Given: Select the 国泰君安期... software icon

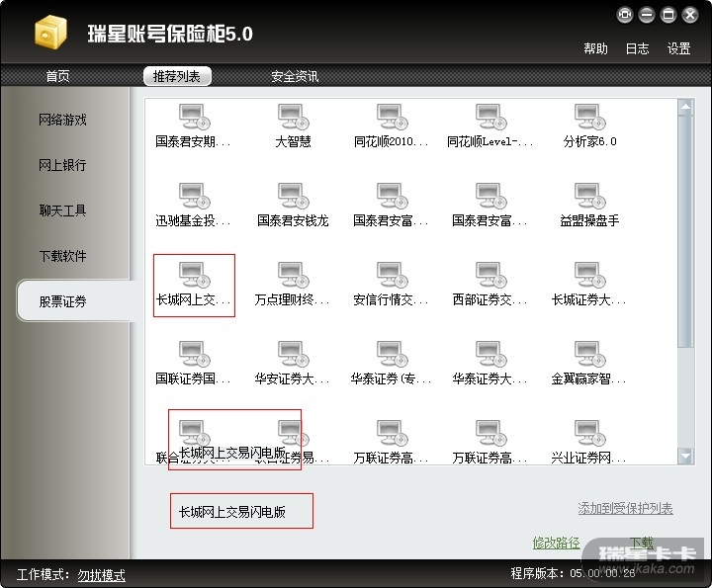Looking at the screenshot, I should pos(194,117).
